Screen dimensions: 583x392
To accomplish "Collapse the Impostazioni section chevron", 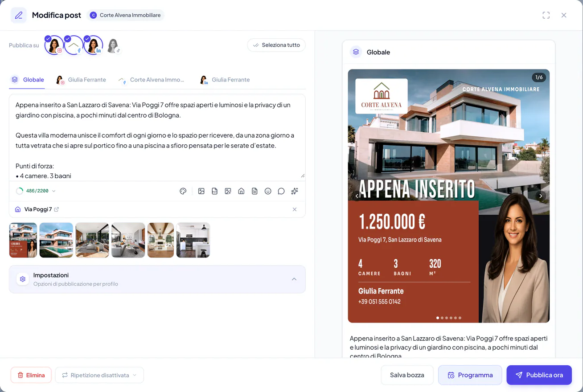I will tap(294, 279).
